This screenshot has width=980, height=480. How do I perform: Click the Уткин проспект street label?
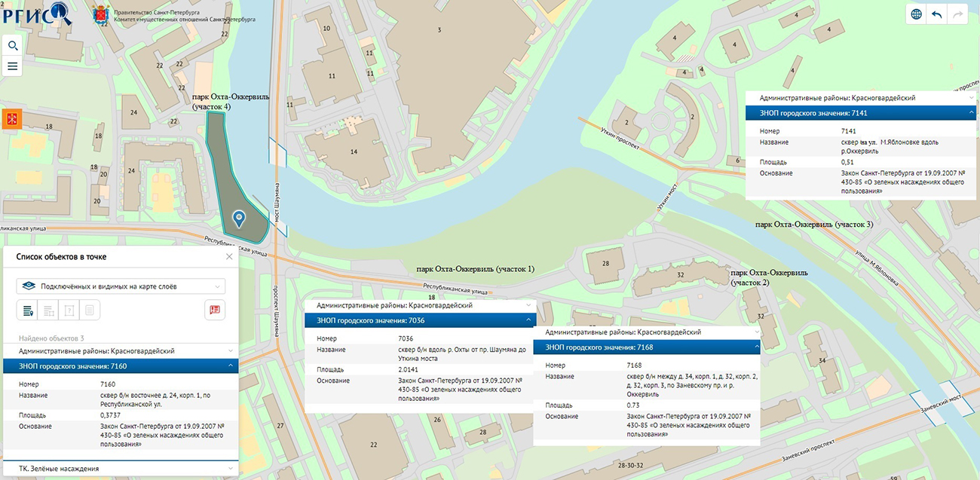(620, 139)
